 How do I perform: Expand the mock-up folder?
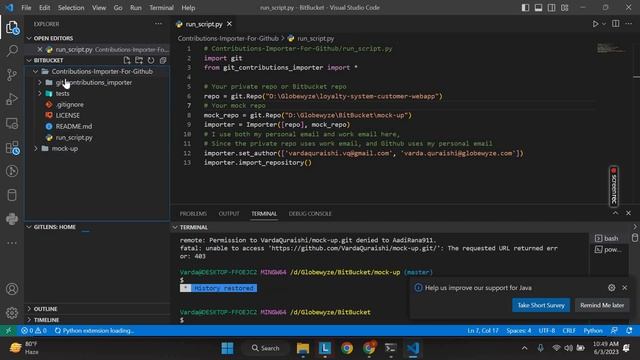[x=36, y=149]
